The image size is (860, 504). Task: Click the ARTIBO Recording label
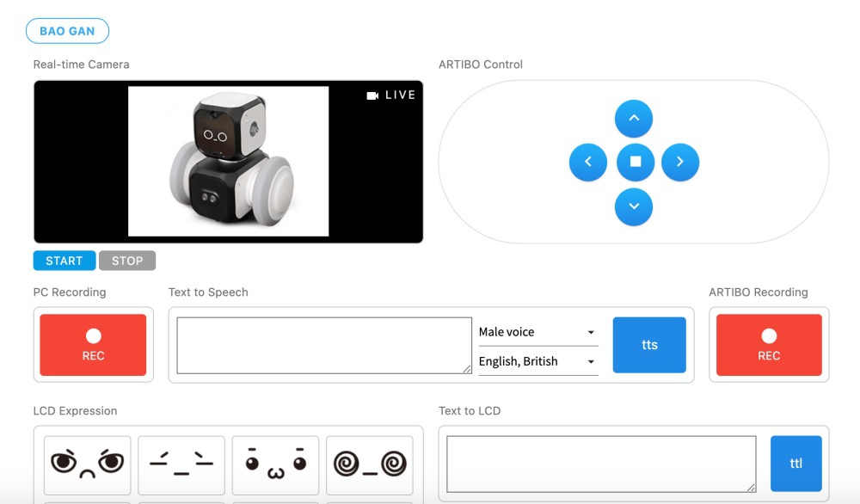[758, 292]
